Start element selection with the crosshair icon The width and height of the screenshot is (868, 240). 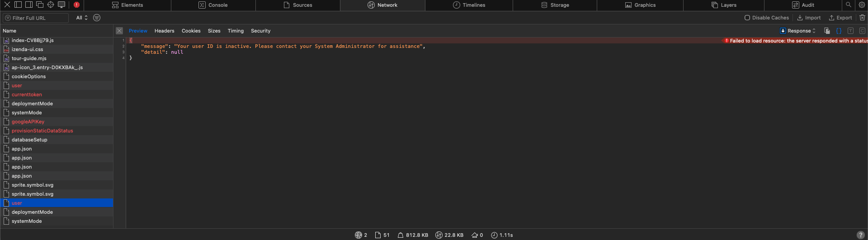tap(51, 5)
